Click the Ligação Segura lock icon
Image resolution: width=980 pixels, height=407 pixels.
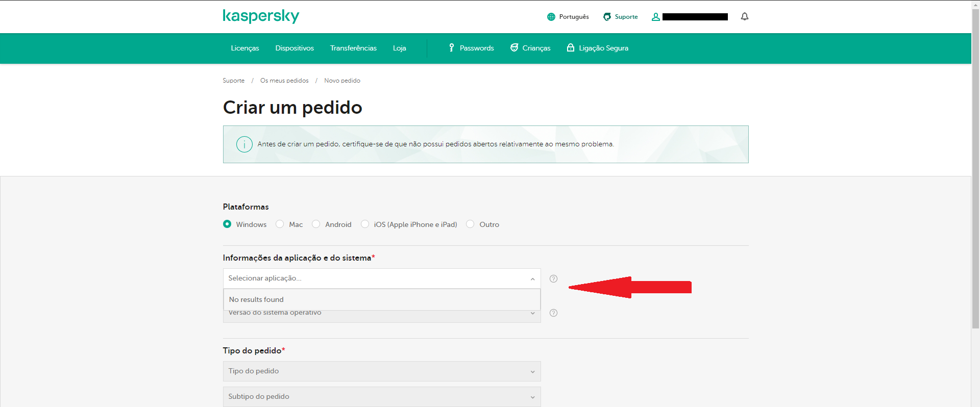[x=571, y=48]
